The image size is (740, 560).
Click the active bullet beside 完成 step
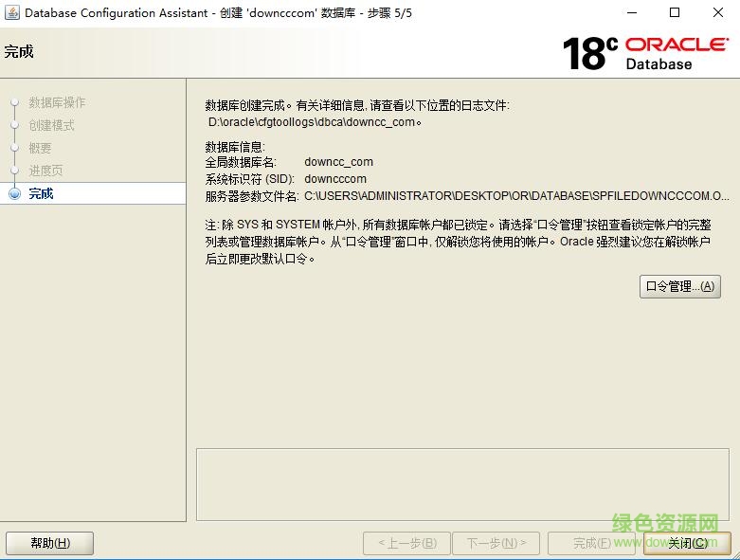tap(14, 193)
